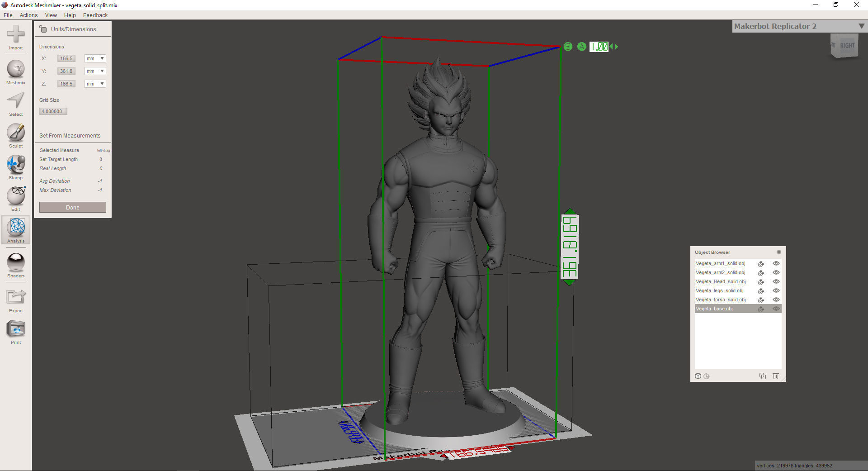Restore down the Meshmixer window
Screen dimensions: 868x471
[836, 5]
